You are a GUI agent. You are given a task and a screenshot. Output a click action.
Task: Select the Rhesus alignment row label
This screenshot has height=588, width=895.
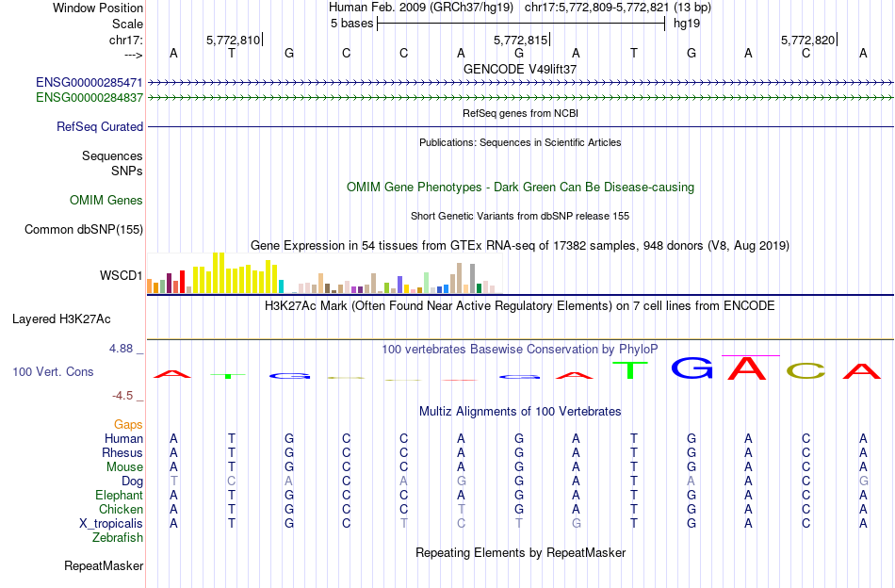click(x=122, y=452)
